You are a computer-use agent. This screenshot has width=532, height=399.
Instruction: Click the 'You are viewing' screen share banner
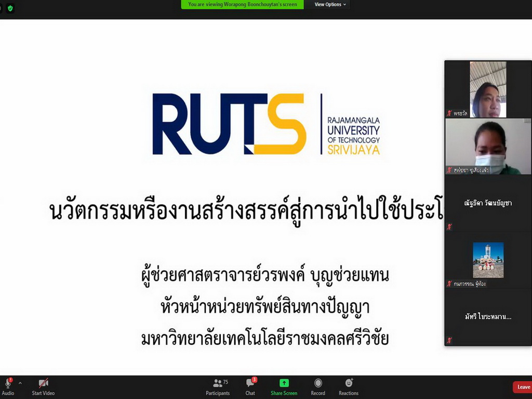click(242, 4)
